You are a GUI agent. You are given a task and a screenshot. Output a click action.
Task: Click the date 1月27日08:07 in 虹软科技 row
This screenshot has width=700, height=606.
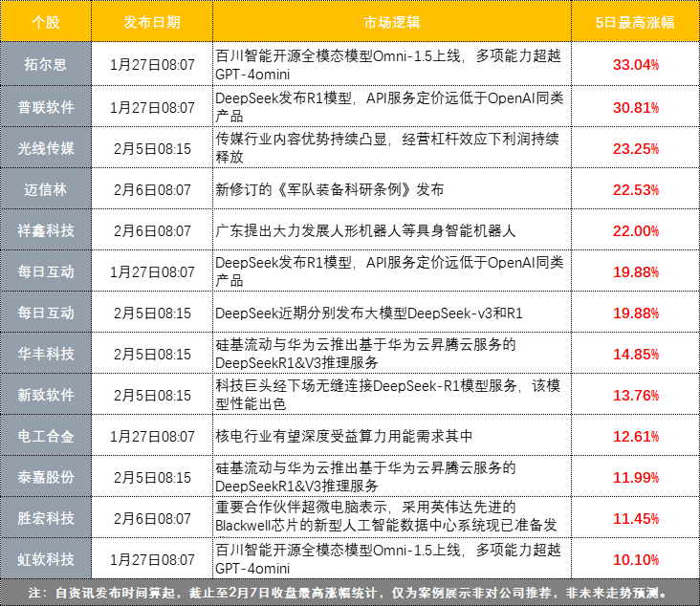pyautogui.click(x=152, y=559)
